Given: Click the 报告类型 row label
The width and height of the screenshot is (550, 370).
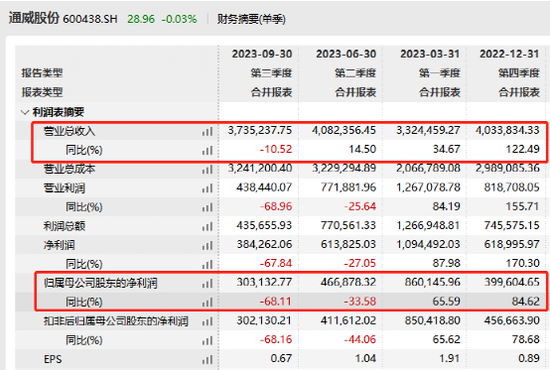Looking at the screenshot, I should (42, 73).
